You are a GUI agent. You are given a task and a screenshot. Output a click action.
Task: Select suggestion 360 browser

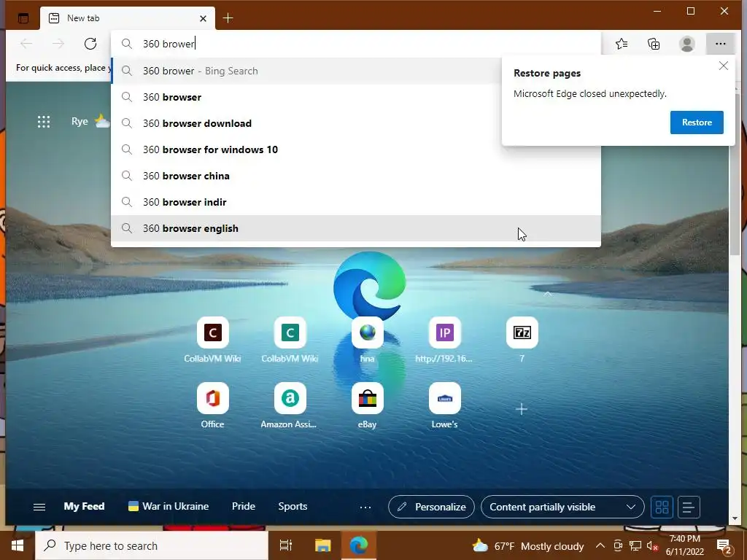point(355,97)
